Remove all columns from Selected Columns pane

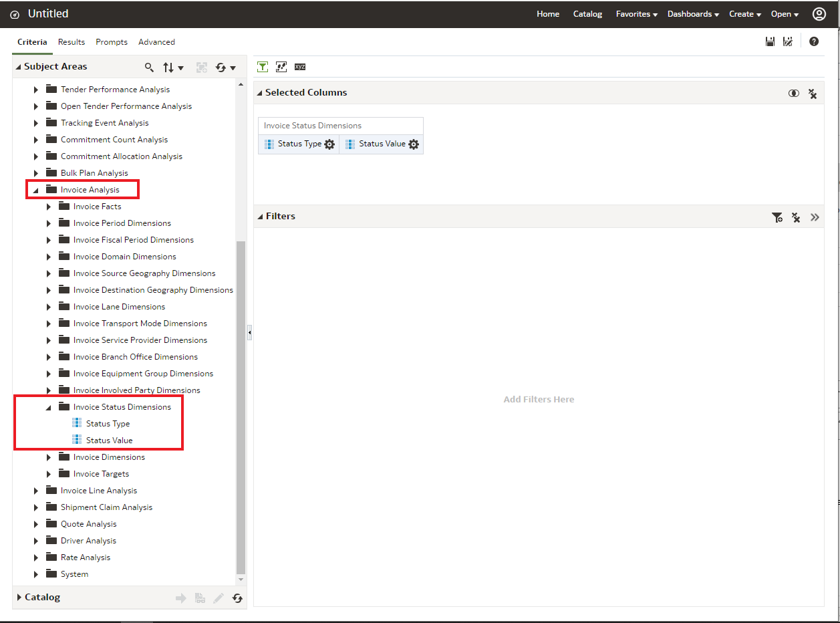(813, 94)
